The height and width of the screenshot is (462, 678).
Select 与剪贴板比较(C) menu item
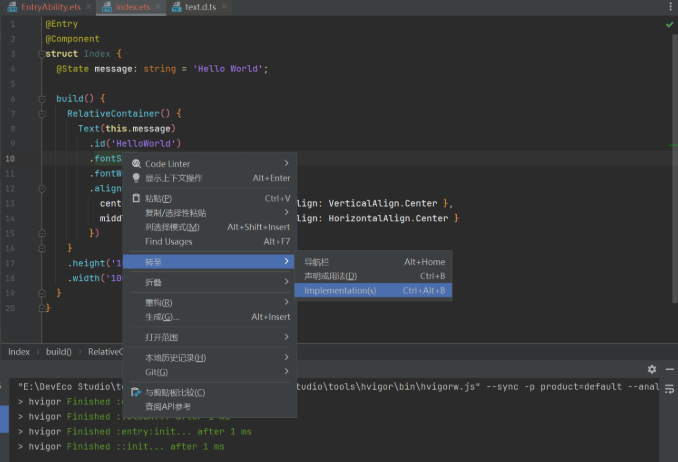coord(210,392)
